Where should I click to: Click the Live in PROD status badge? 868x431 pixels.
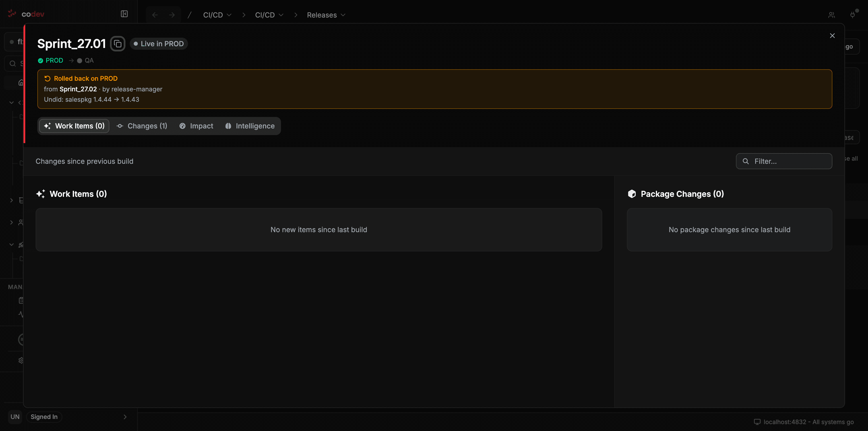pyautogui.click(x=159, y=44)
